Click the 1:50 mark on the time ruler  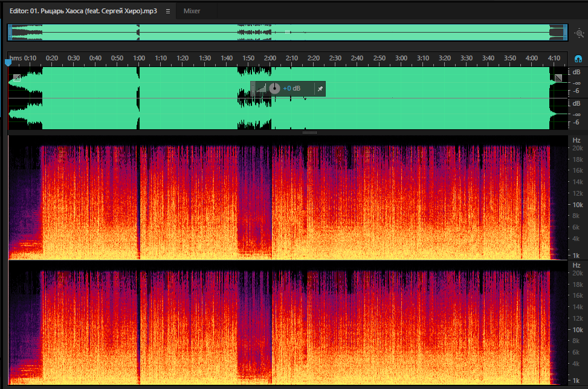[x=248, y=58]
